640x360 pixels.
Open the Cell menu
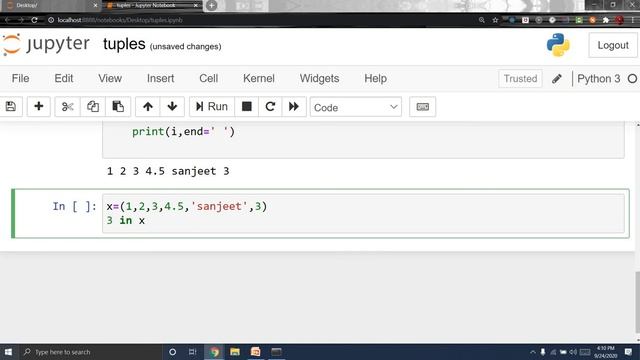(209, 78)
